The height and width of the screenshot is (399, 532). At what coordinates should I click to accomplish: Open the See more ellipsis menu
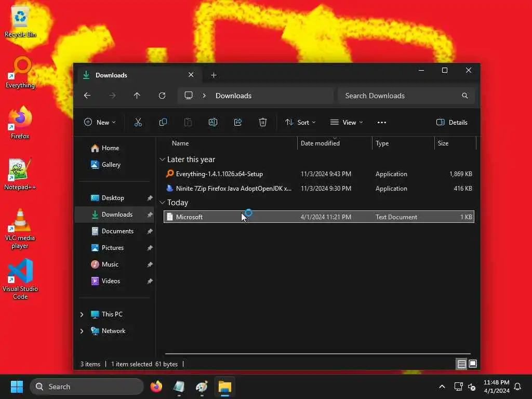[x=382, y=123]
